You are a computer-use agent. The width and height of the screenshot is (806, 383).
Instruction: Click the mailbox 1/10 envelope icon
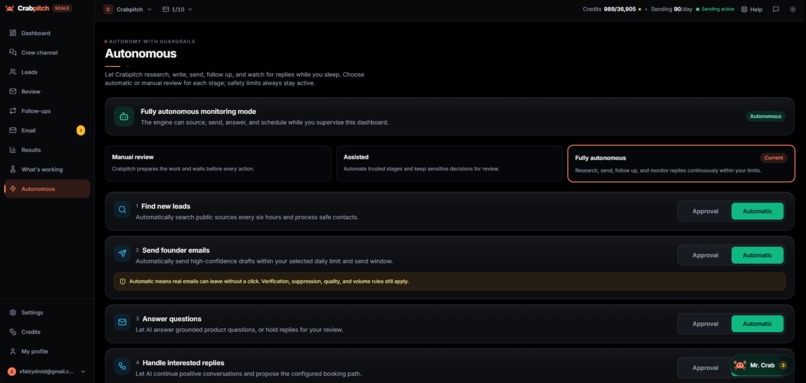coord(166,9)
